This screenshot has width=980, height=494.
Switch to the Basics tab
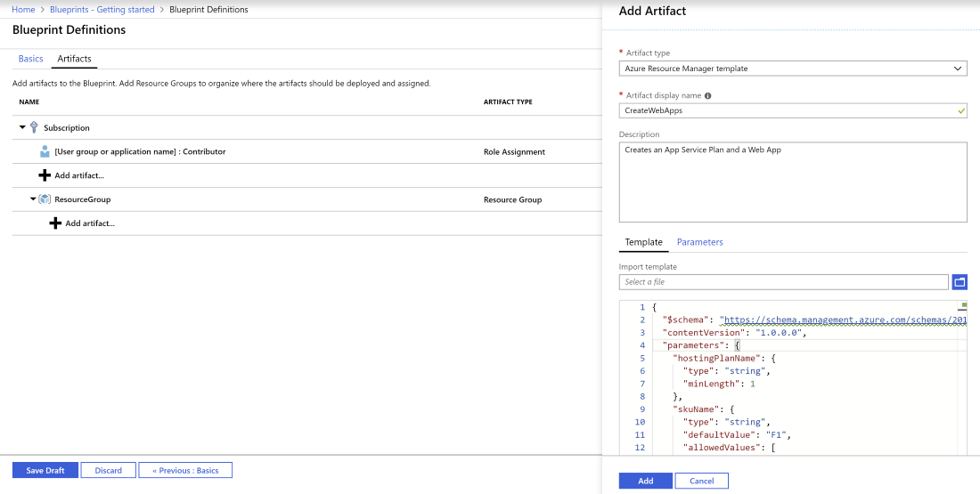click(30, 59)
